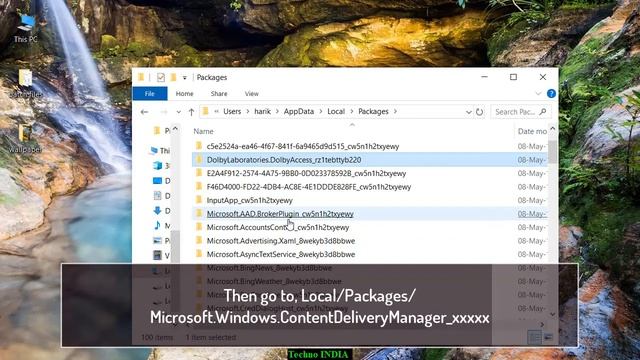Open the Customize Quick Access Toolbar dropdown
Viewport: 640px width, 360px height.
tap(184, 78)
